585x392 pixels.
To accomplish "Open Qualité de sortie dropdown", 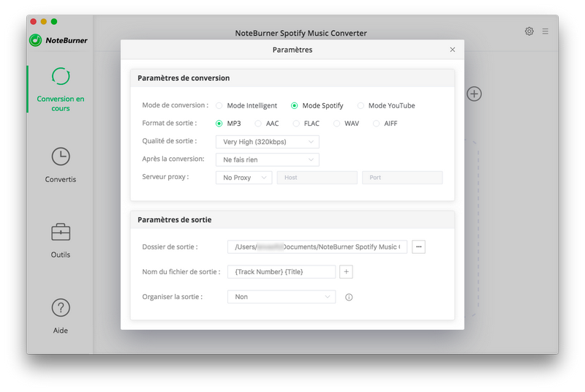I will tap(268, 142).
